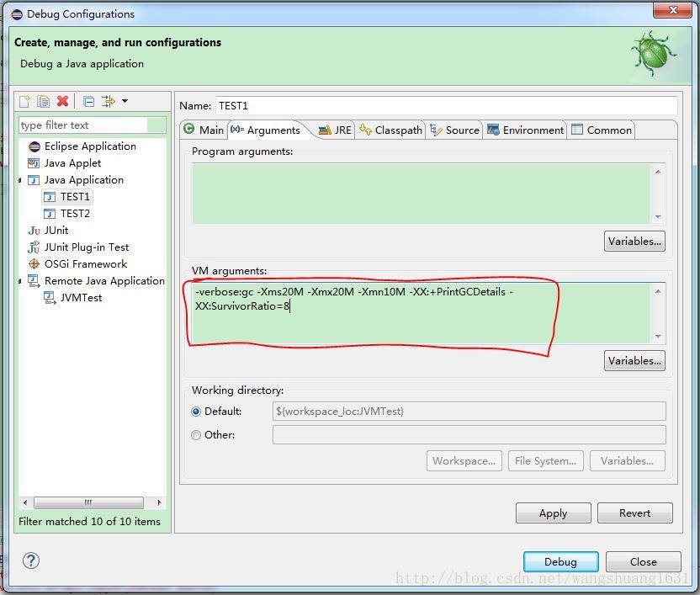This screenshot has height=595, width=700.
Task: Click the JVMTest item icon
Action: (50, 298)
